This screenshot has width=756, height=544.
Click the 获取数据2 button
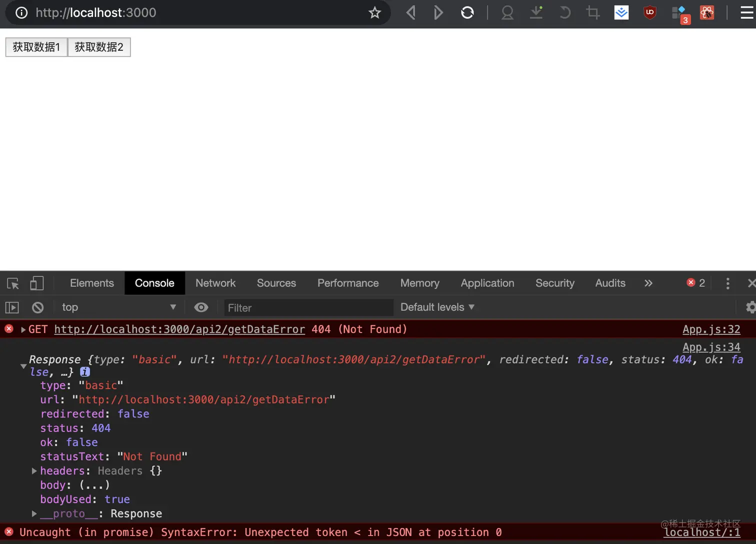[x=99, y=47]
